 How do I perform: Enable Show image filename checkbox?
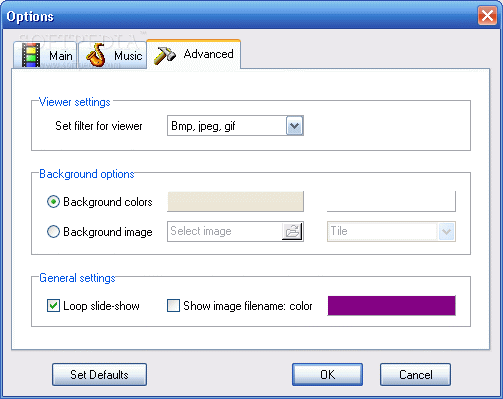pyautogui.click(x=173, y=306)
